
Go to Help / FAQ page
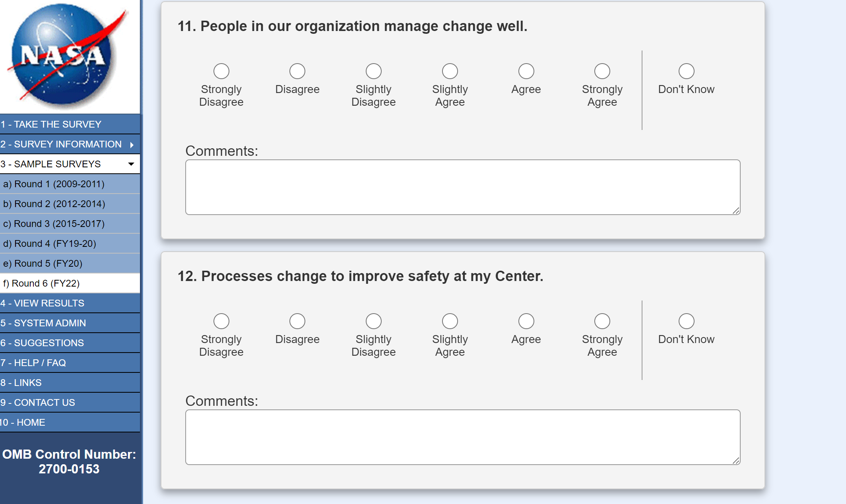coord(33,363)
